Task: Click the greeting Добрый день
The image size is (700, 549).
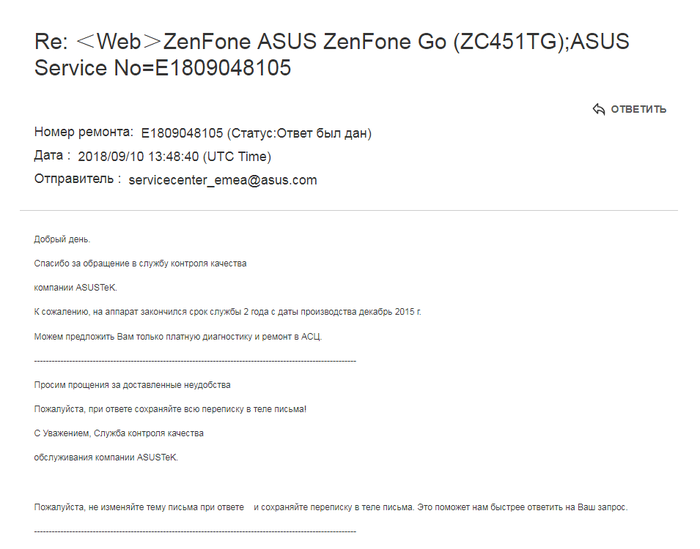Action: coord(62,239)
